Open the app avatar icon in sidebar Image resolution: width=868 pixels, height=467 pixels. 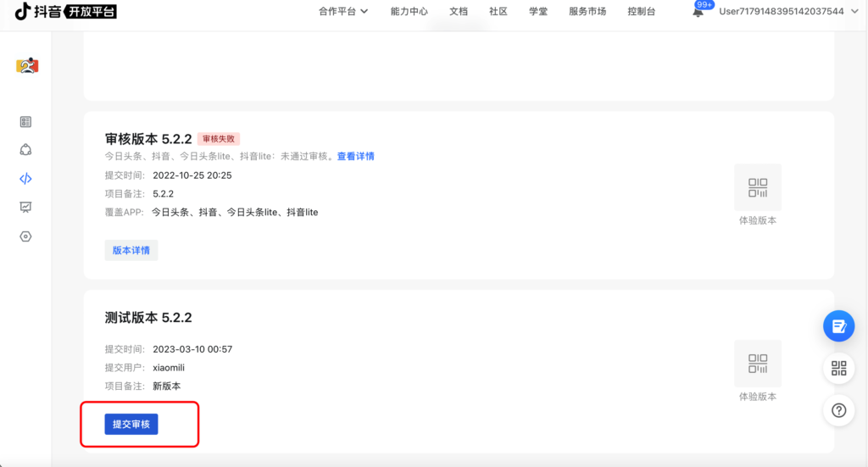pos(27,66)
